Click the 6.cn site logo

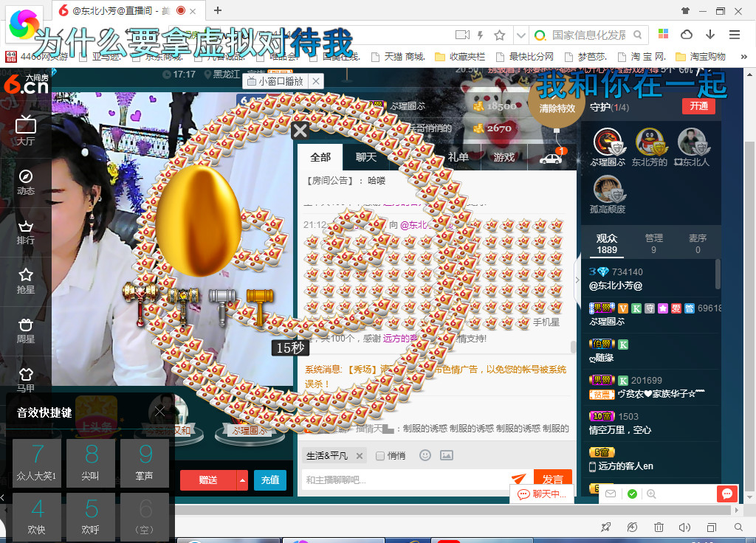[26, 84]
